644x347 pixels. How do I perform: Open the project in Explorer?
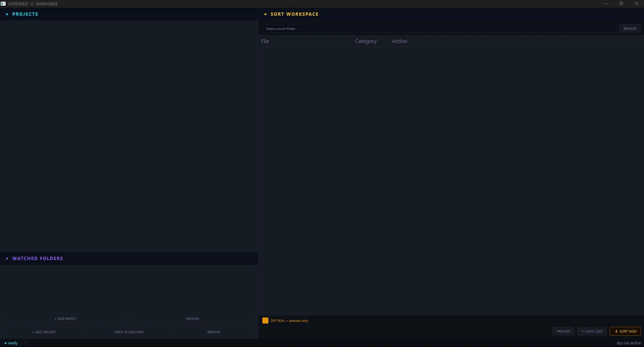129,332
